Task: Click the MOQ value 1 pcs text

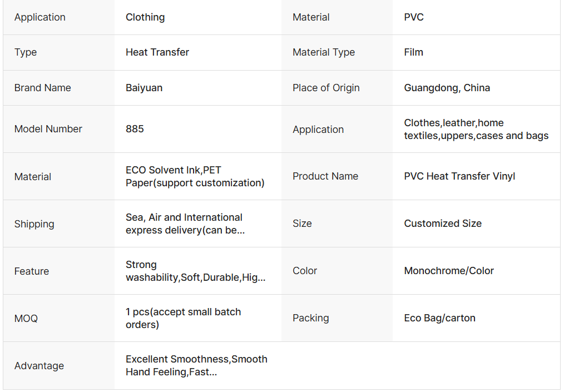Action: [x=183, y=318]
